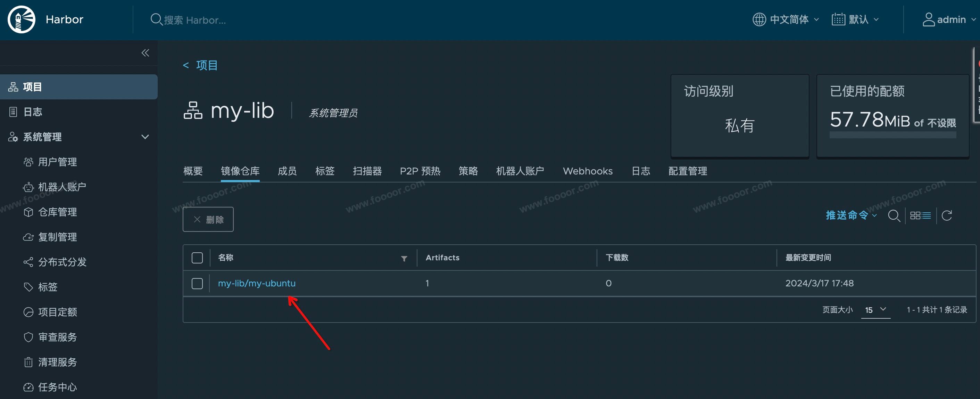Click the Harbor lighthouse logo
The width and height of the screenshot is (980, 399).
click(x=21, y=19)
